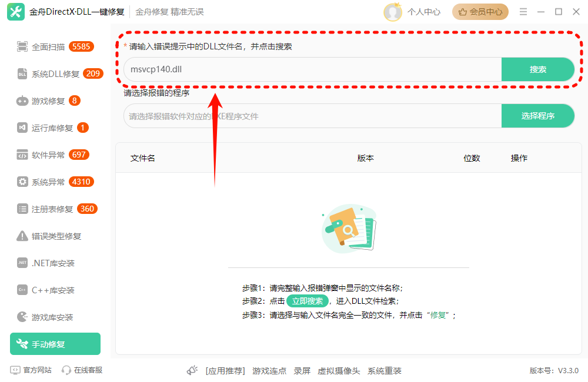
Task: Select 软件异常 in the sidebar
Action: [x=55, y=155]
